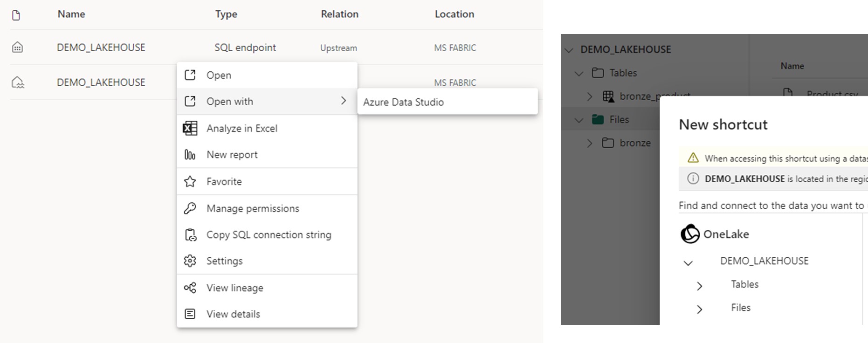Click the bronze folder icon in explorer

608,143
